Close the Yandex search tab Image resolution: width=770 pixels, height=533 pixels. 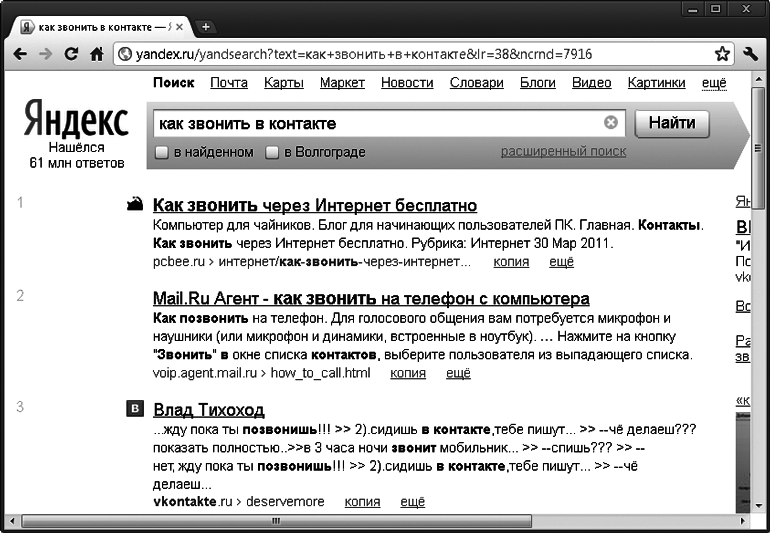point(180,27)
